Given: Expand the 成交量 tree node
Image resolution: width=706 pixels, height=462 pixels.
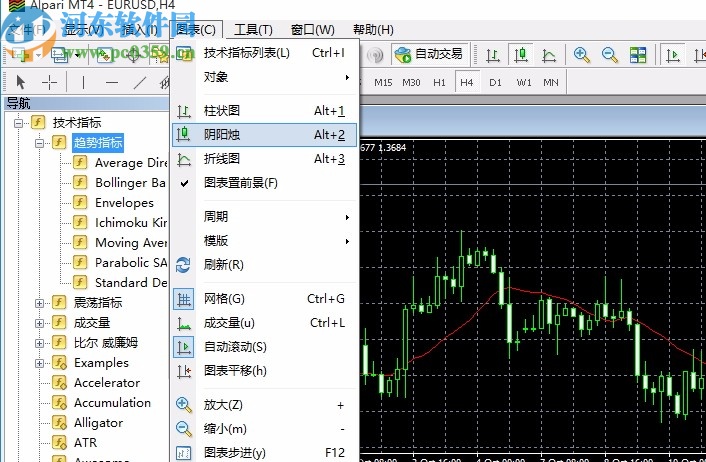Looking at the screenshot, I should point(40,323).
